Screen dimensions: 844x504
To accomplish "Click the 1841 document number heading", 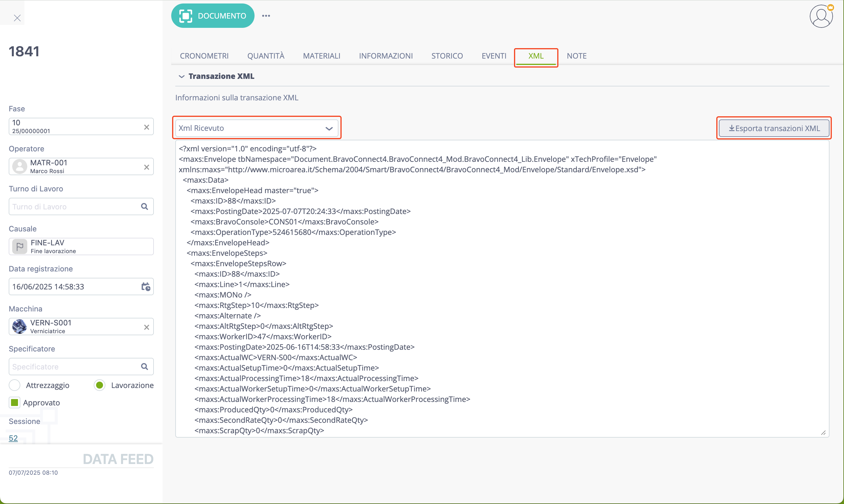I will pyautogui.click(x=24, y=51).
